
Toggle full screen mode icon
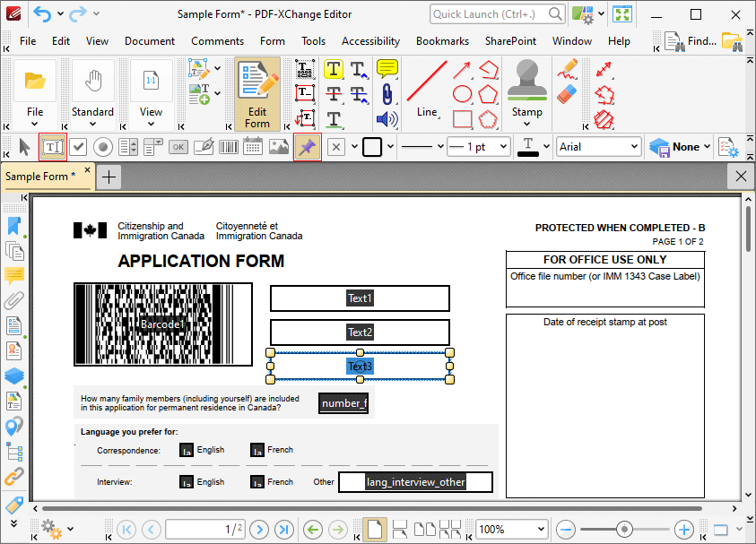pos(622,14)
